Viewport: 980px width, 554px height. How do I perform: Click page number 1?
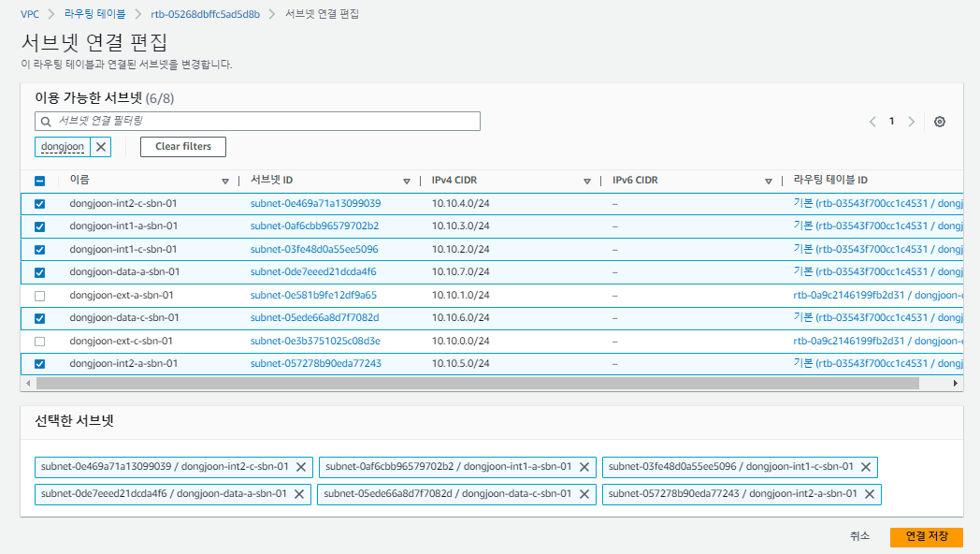(892, 122)
